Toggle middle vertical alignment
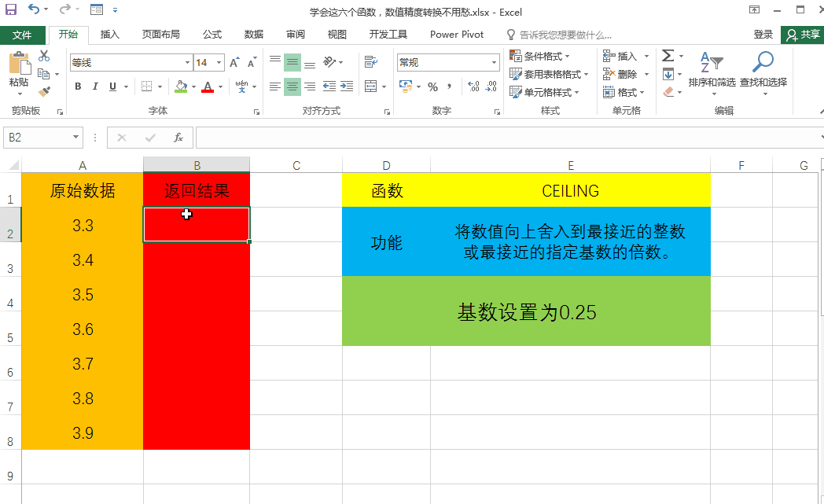Viewport: 824px width, 504px height. coord(292,63)
